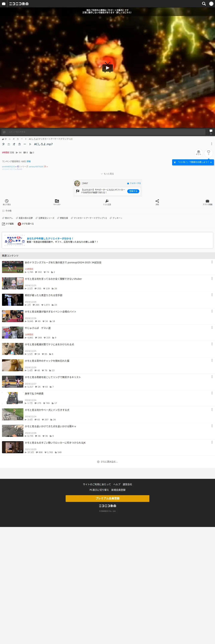The image size is (215, 644).
Task: Like the video with heart icon
Action: 208,153
